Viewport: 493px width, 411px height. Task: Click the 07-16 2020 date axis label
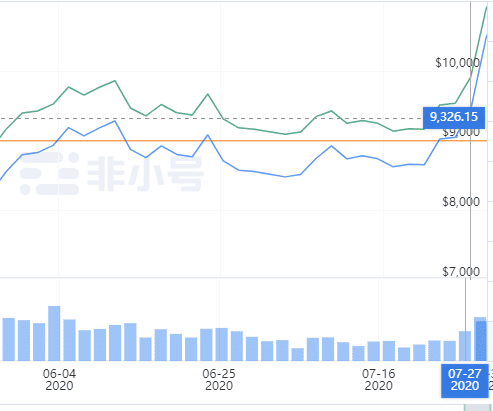click(378, 380)
